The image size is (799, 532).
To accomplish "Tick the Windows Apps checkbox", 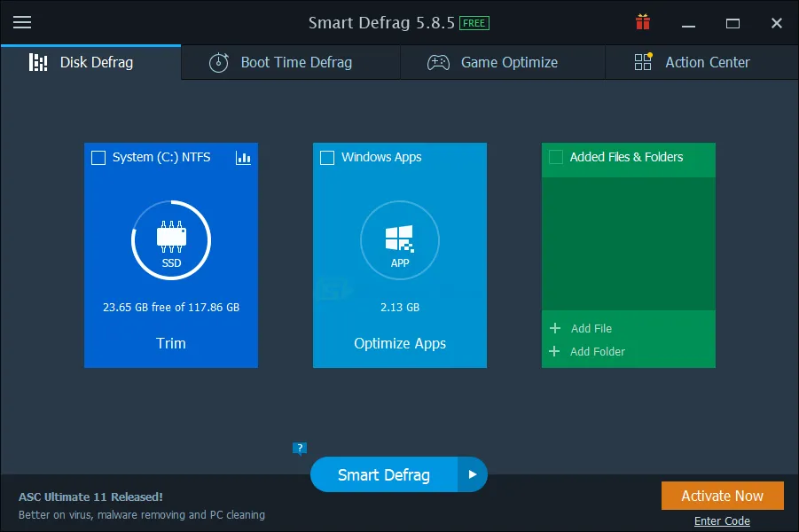I will (327, 158).
